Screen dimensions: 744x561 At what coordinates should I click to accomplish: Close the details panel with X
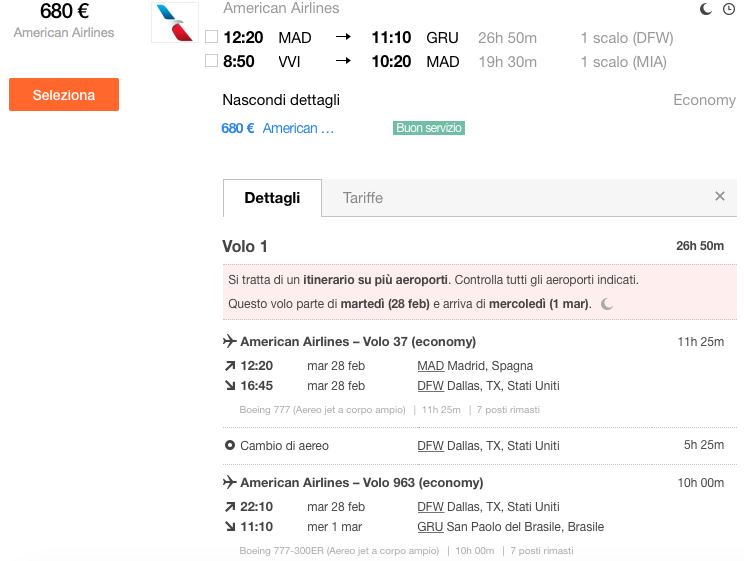[720, 196]
